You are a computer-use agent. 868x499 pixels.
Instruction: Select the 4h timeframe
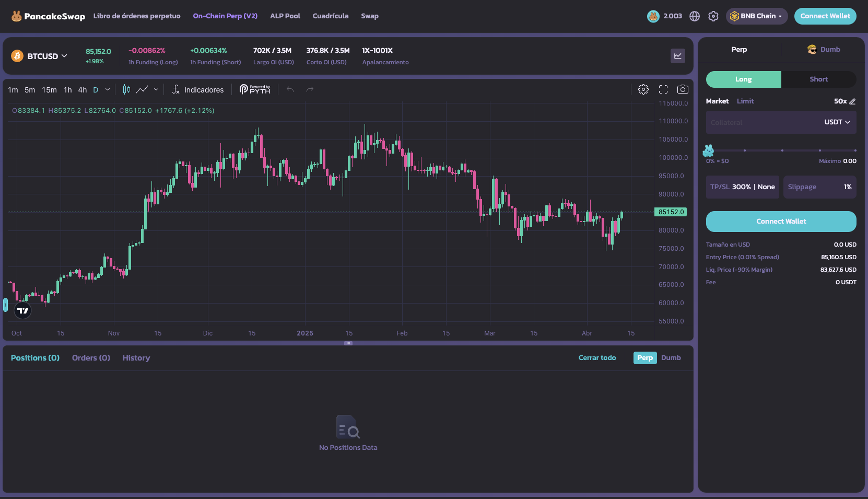pos(83,90)
